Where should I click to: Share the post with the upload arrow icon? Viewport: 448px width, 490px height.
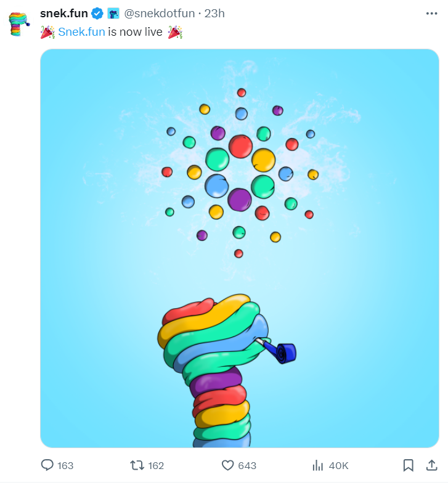click(431, 465)
